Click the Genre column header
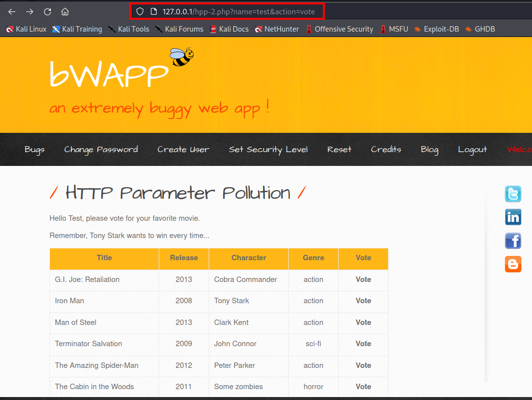The image size is (532, 400). point(313,258)
